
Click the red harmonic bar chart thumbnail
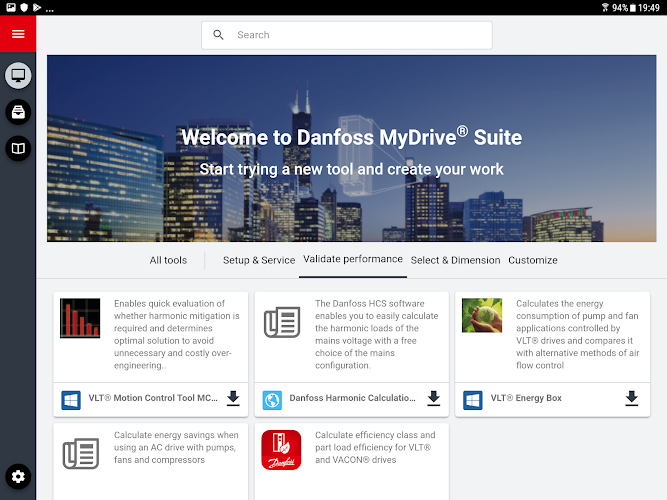(80, 318)
